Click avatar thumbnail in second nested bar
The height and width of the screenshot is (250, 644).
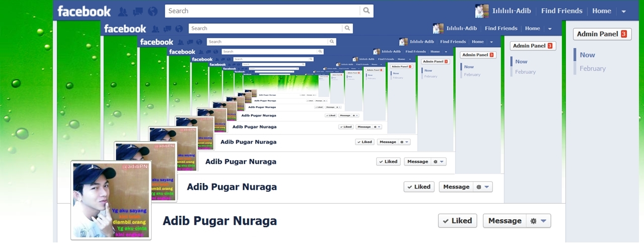pos(438,29)
